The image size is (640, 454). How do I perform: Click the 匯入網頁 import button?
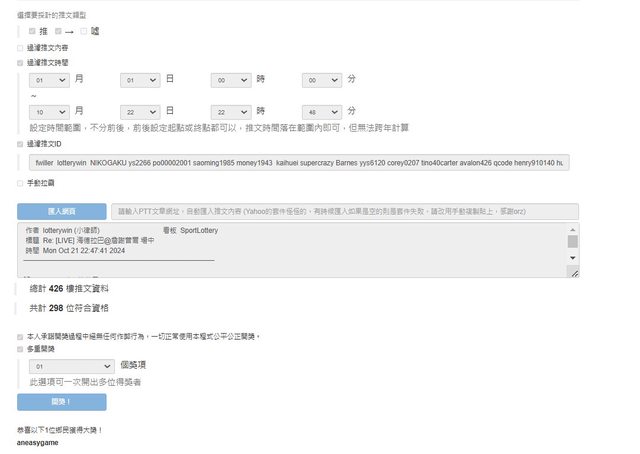(61, 211)
